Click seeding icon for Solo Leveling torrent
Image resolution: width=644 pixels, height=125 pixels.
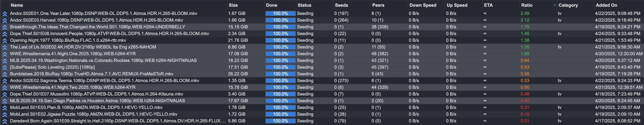(x=4, y=67)
